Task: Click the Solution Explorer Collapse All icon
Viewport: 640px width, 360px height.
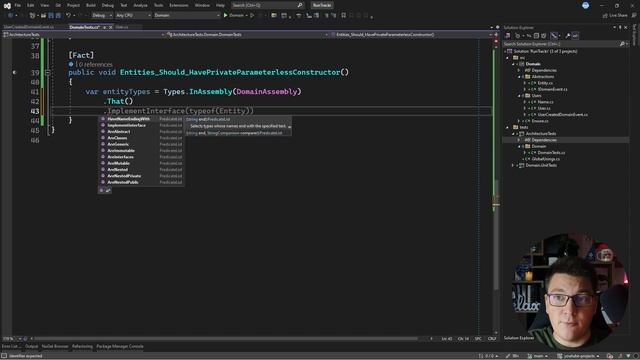Action: pos(536,36)
